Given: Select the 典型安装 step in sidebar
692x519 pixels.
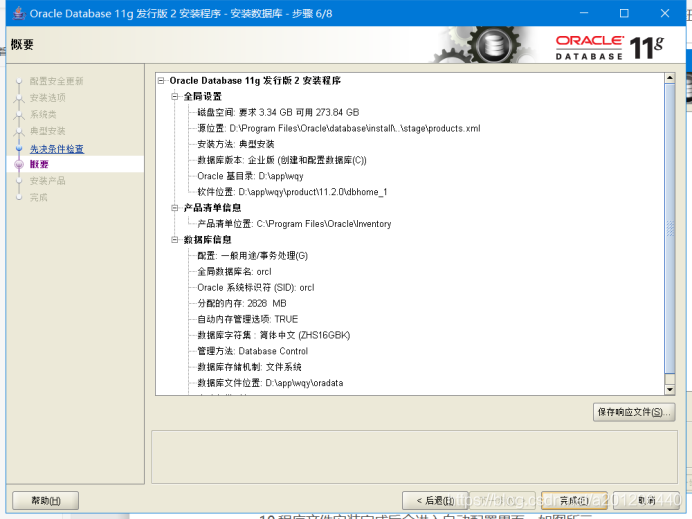Looking at the screenshot, I should point(47,131).
